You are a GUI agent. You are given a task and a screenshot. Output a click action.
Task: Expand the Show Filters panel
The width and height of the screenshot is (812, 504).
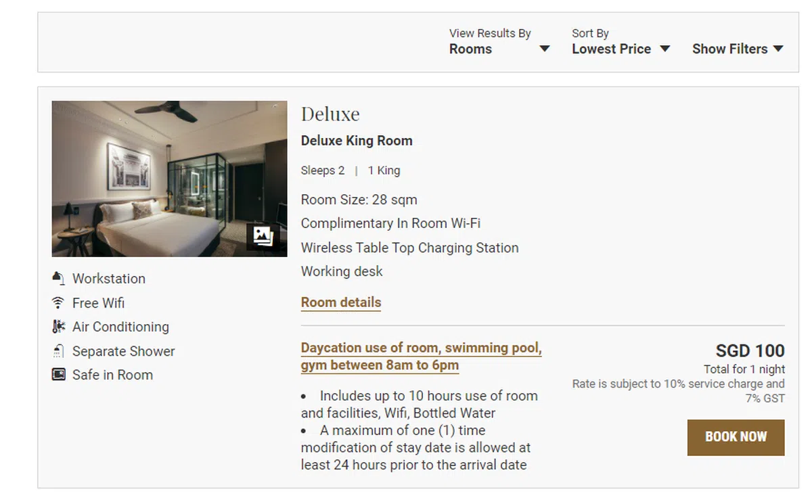[737, 49]
